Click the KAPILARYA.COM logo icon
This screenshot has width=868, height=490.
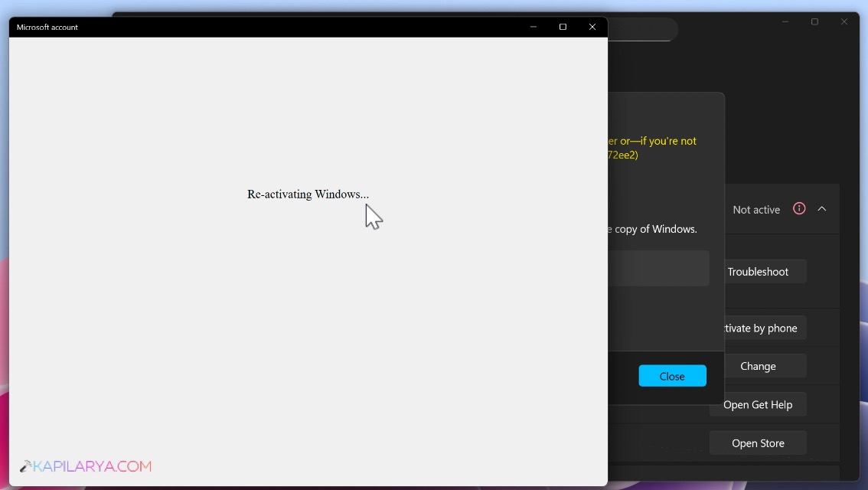coord(24,465)
